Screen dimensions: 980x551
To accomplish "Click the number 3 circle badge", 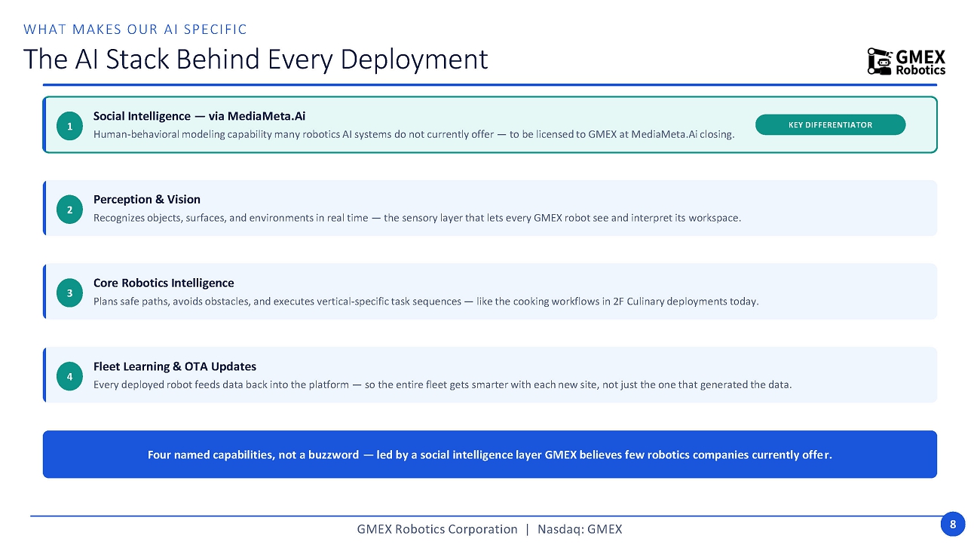I will [69, 293].
